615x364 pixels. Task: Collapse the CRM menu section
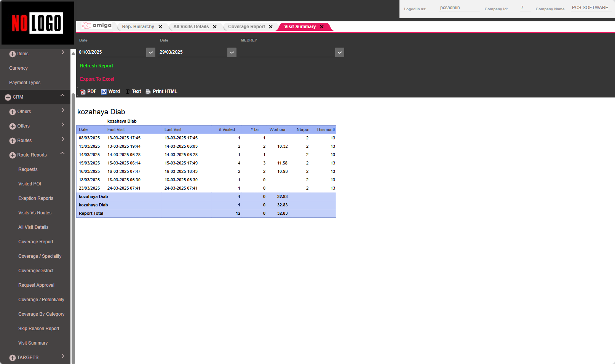click(62, 96)
